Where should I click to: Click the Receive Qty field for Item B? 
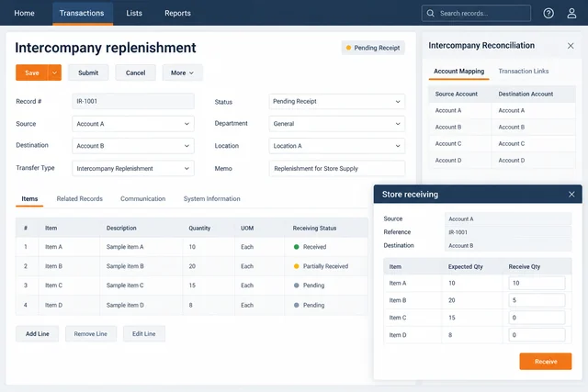coord(537,300)
